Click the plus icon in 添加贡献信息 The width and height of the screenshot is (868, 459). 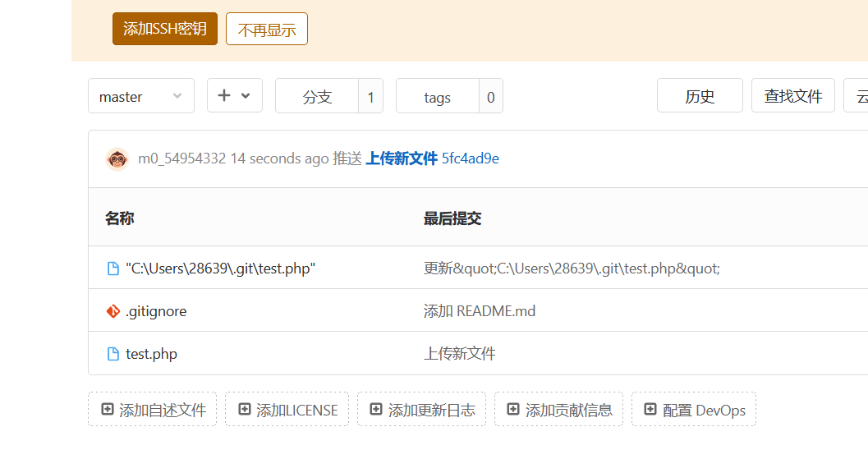tap(513, 409)
